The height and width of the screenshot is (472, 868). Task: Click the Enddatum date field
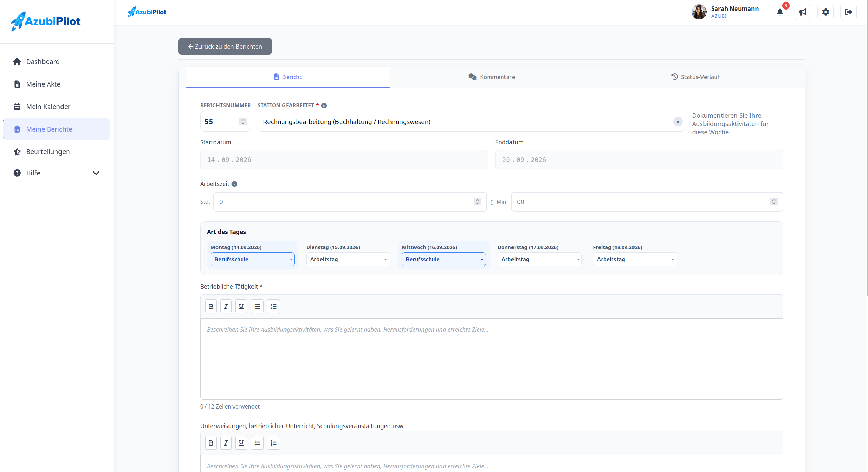click(x=639, y=160)
